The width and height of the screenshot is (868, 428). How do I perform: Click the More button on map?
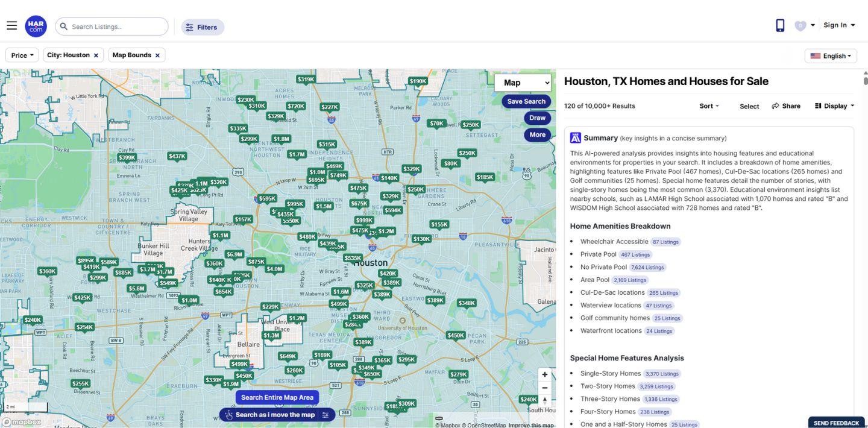(538, 135)
